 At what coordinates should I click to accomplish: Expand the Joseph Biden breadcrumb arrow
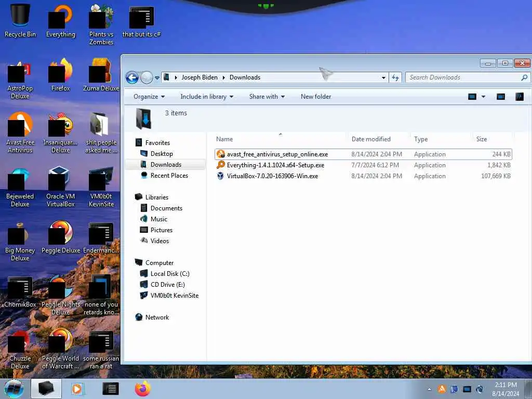pos(223,77)
